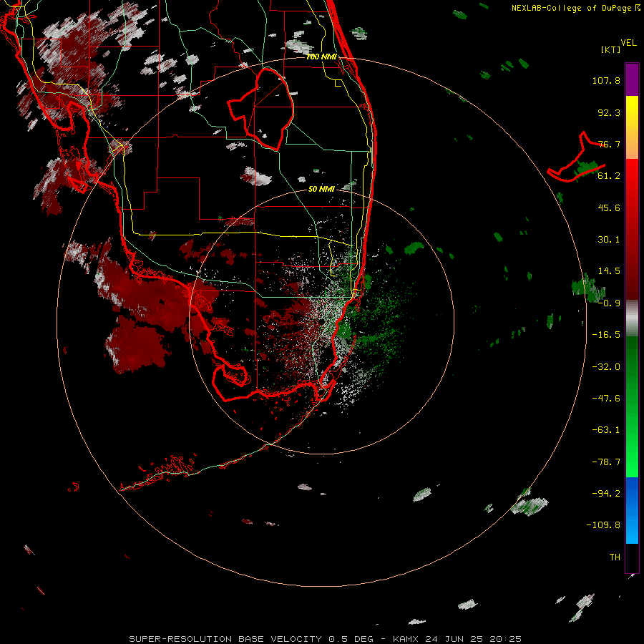This screenshot has height=644, width=644.
Task: Pick the blue segment of velocity color bar
Action: pyautogui.click(x=632, y=510)
